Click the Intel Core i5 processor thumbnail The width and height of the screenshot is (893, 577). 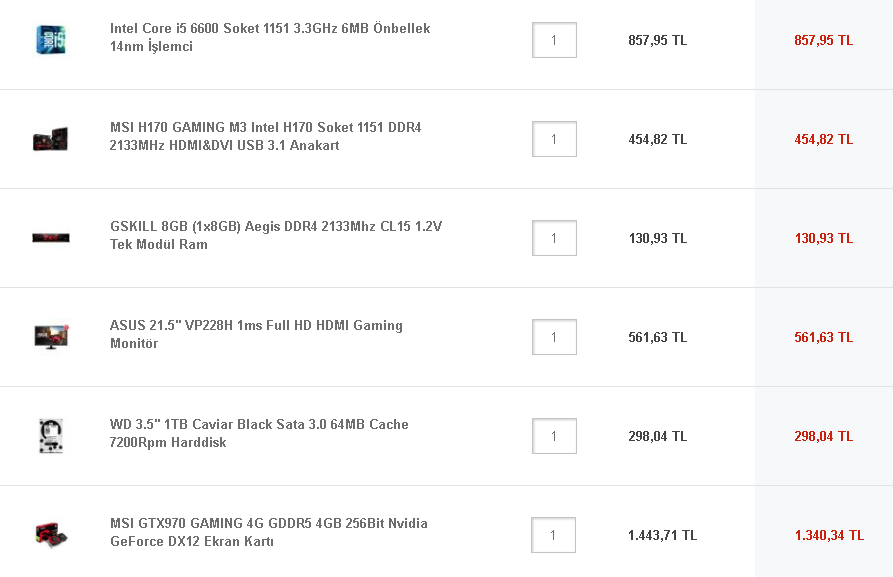[x=50, y=40]
